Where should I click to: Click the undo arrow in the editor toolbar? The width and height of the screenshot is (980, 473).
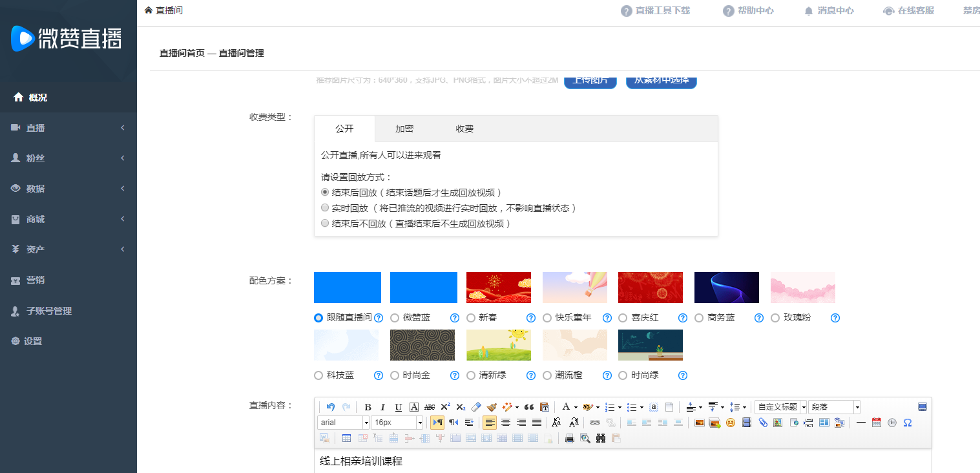331,407
